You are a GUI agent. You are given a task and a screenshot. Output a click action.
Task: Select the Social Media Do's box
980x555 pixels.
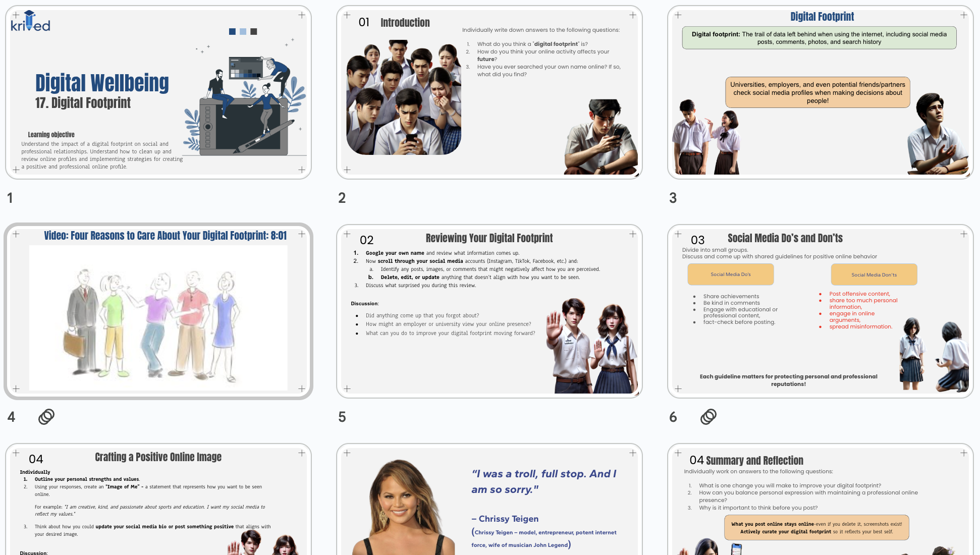tap(730, 274)
